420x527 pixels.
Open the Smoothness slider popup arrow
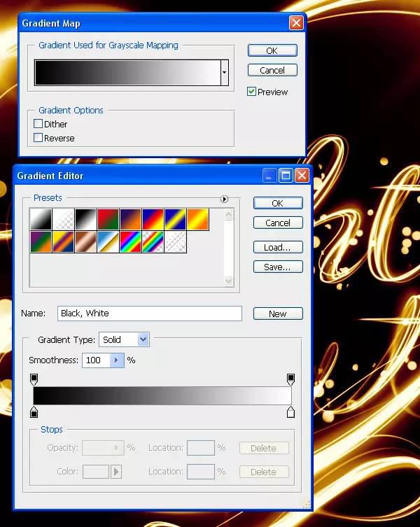click(116, 360)
